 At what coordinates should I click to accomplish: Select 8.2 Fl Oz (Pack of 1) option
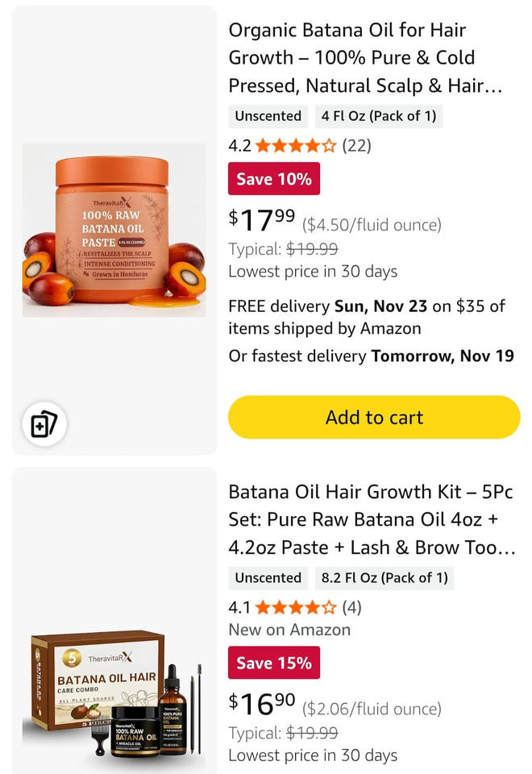click(384, 578)
